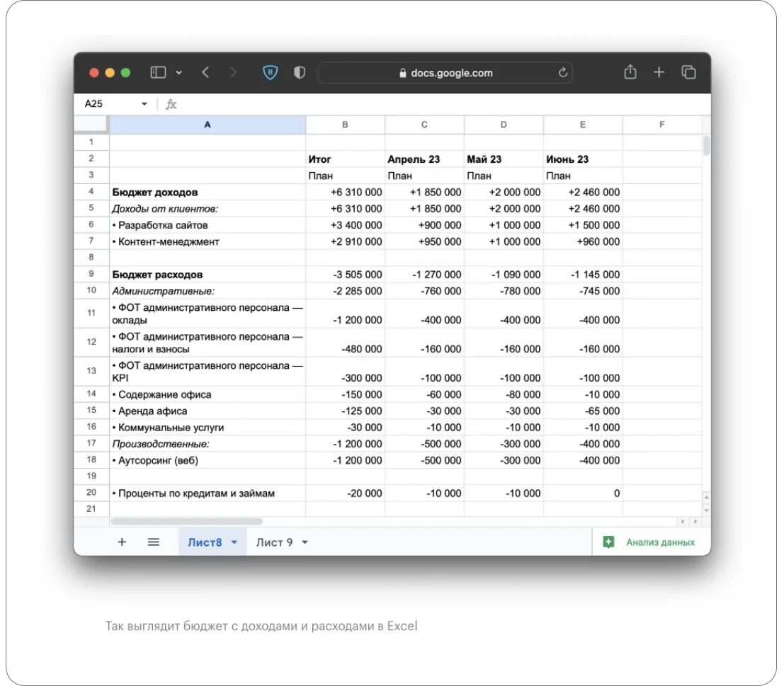Viewport: 784px width, 686px height.
Task: Show tab overview icon
Action: (688, 72)
